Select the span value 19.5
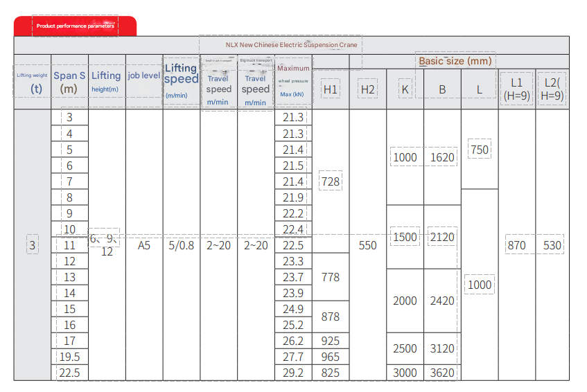Screen dimensions: 587x392 click(69, 357)
